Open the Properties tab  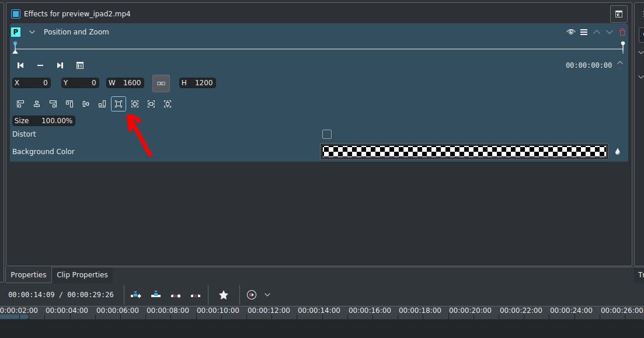28,274
